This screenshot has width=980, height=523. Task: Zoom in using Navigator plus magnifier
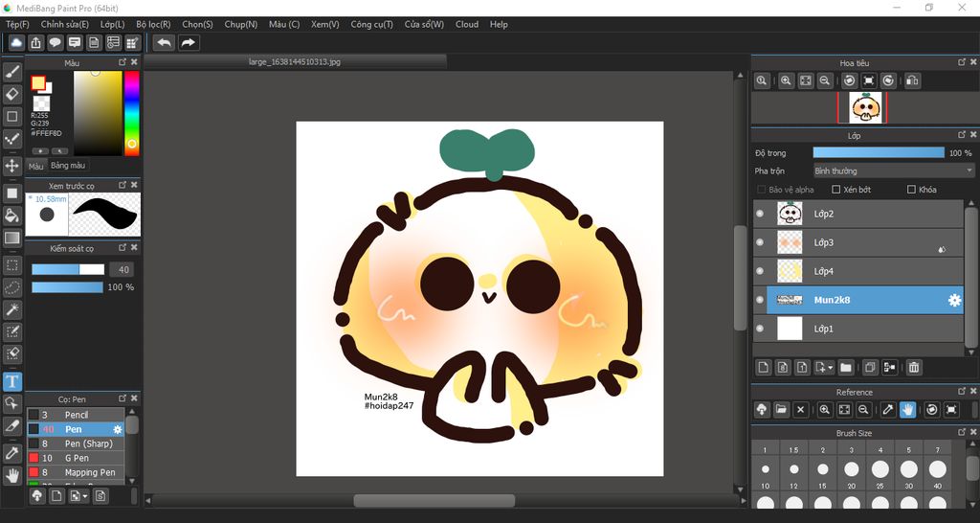click(787, 80)
